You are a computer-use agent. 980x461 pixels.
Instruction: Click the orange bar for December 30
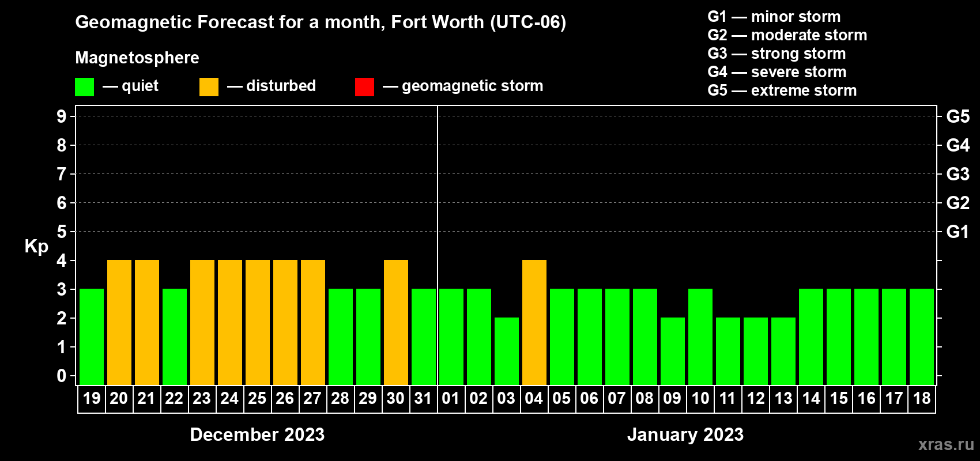(396, 322)
